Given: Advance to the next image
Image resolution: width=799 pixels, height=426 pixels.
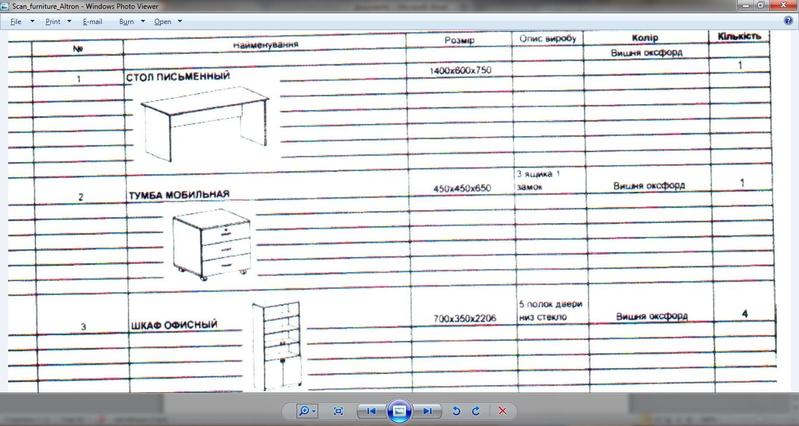Looking at the screenshot, I should pos(427,411).
